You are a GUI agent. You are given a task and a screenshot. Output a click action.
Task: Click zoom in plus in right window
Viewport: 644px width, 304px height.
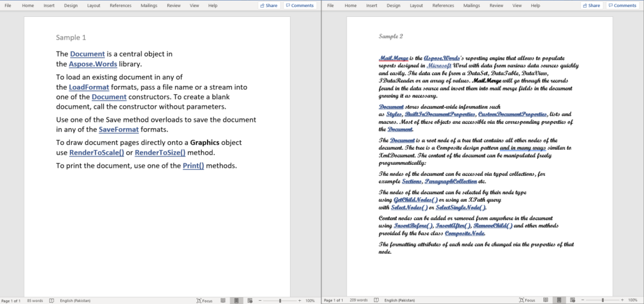point(621,300)
